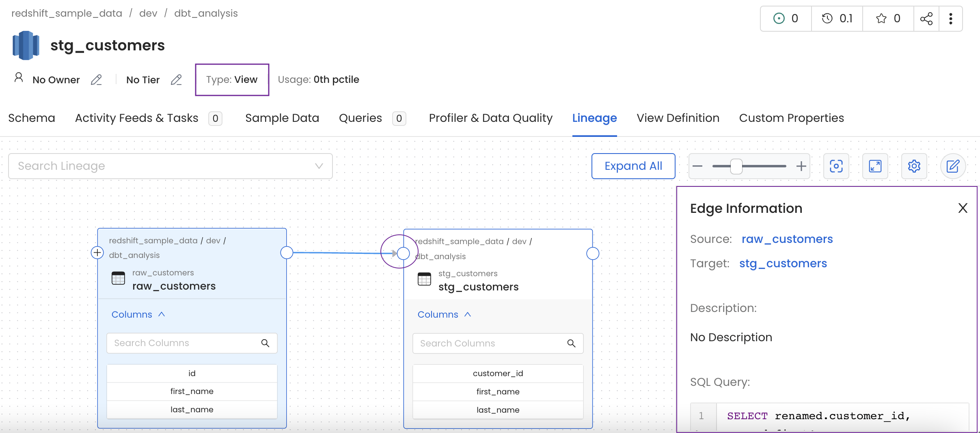Edit the owner with the pencil icon
Viewport: 980px width, 433px height.
click(97, 80)
